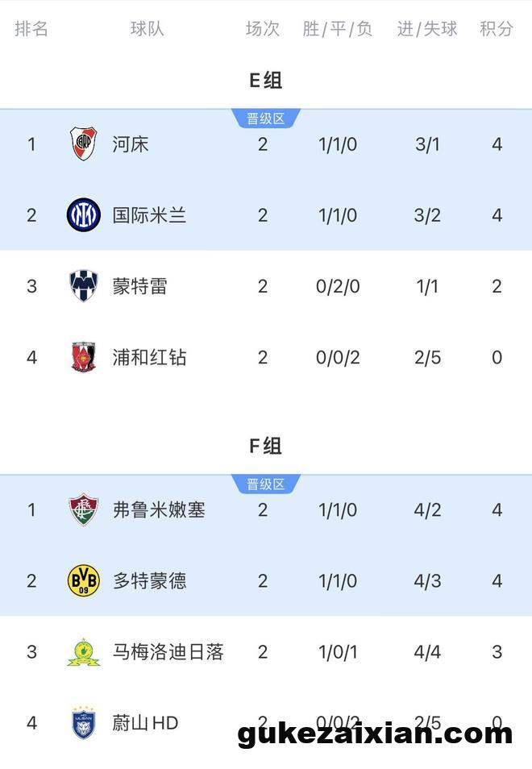Open the 国际米兰 team name
Screen dimensions: 532x769
coord(150,215)
